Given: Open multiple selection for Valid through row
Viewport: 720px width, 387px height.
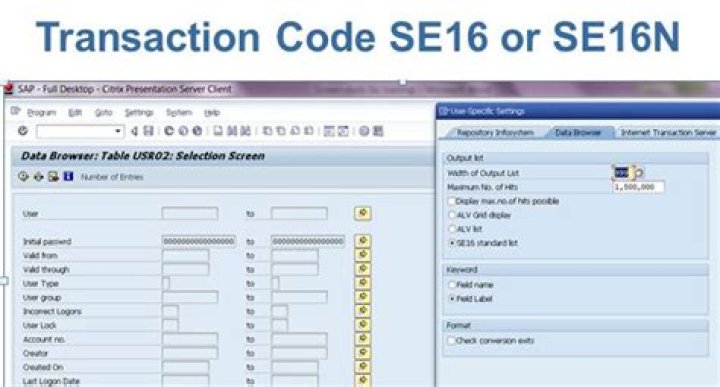Looking at the screenshot, I should 363,269.
